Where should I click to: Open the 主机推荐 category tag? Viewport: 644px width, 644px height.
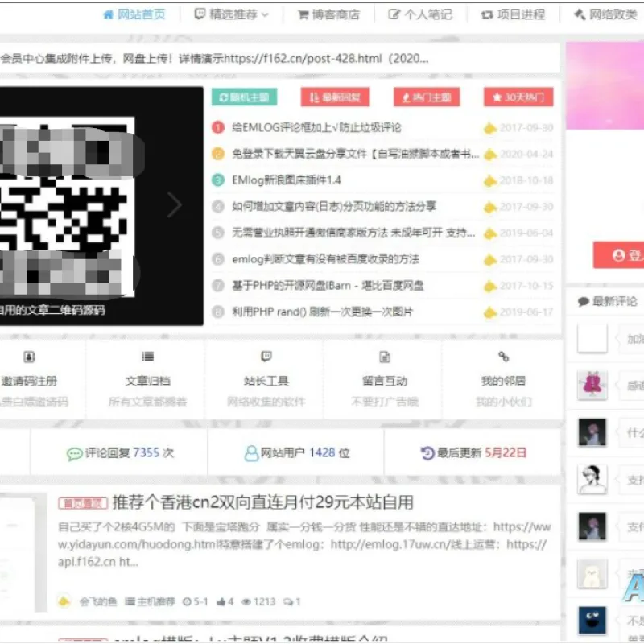pos(150,601)
